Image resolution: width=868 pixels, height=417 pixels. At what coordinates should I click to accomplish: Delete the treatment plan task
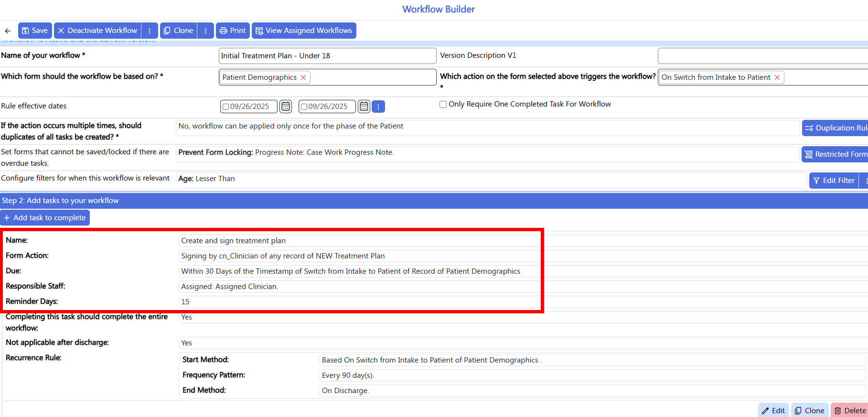tap(850, 410)
